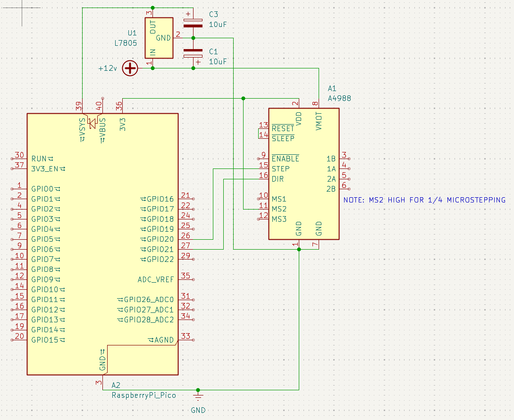
Task: Click the 2A motor output pin label
Action: pyautogui.click(x=331, y=179)
